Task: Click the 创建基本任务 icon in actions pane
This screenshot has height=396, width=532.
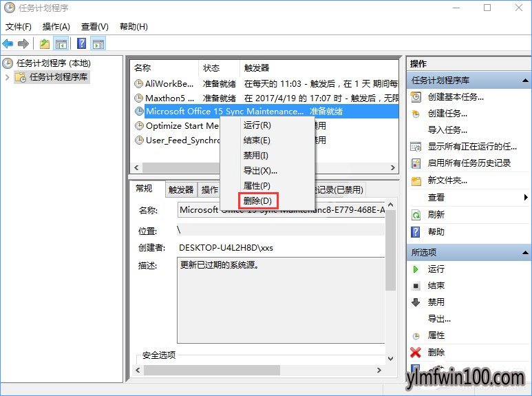Action: click(416, 97)
